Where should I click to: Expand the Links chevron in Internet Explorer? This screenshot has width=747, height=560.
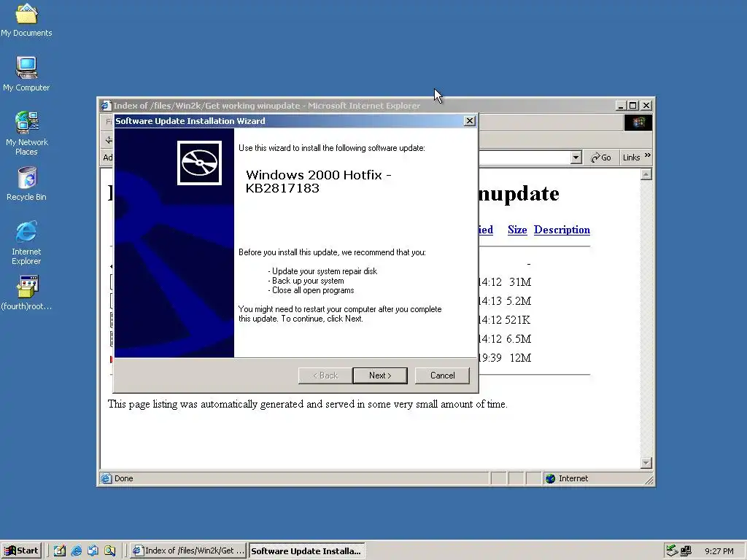[648, 155]
